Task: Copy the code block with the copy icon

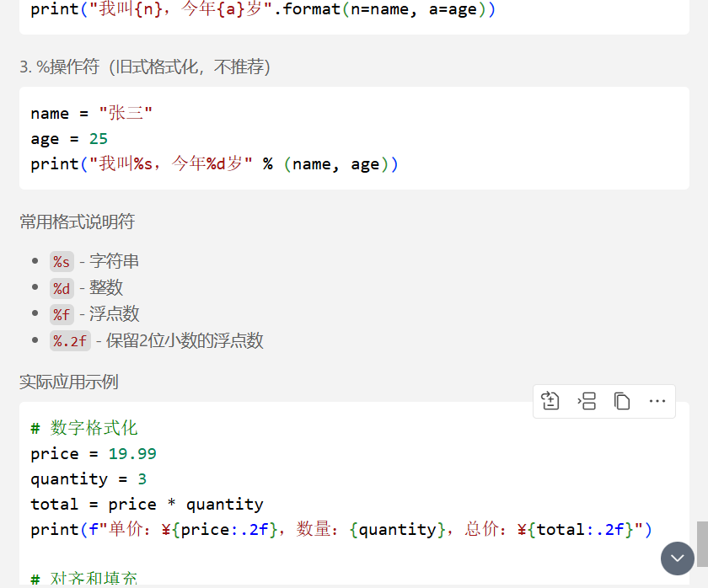Action: click(622, 401)
